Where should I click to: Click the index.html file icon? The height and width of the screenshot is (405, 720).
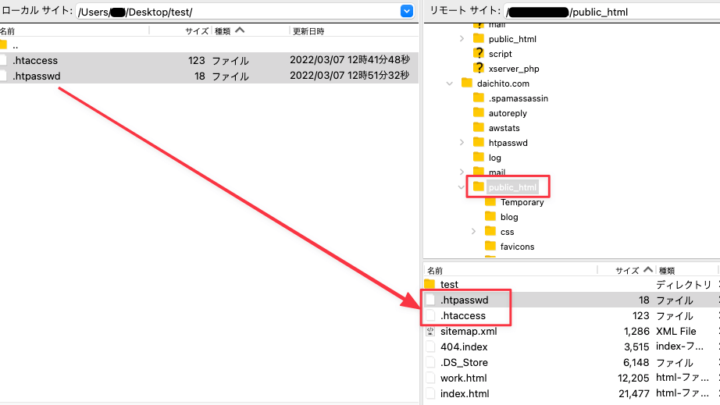coord(430,394)
